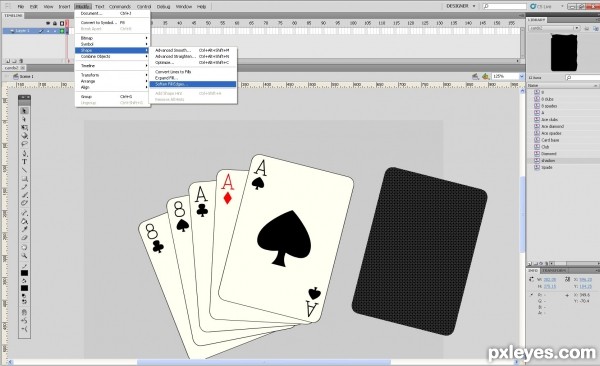Select the Pen tool

tap(24, 154)
